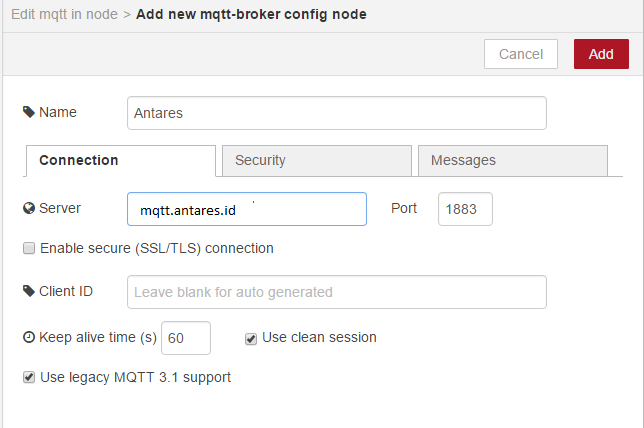The image size is (644, 428).
Task: Click the Client ID input field
Action: pos(336,292)
